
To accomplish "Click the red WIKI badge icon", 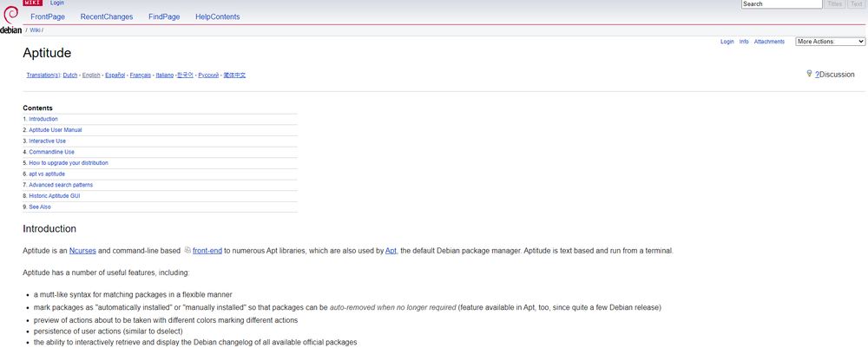I will (33, 3).
